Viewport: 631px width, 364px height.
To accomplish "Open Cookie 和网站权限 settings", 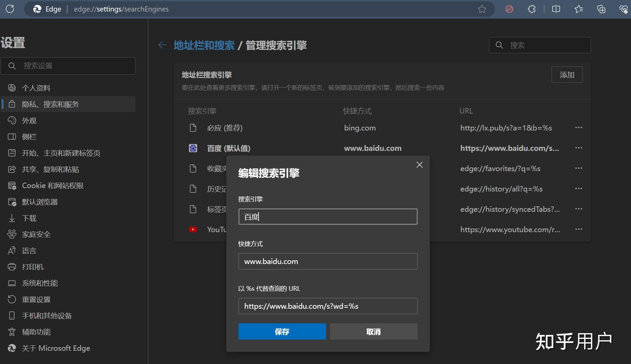I will (68, 185).
